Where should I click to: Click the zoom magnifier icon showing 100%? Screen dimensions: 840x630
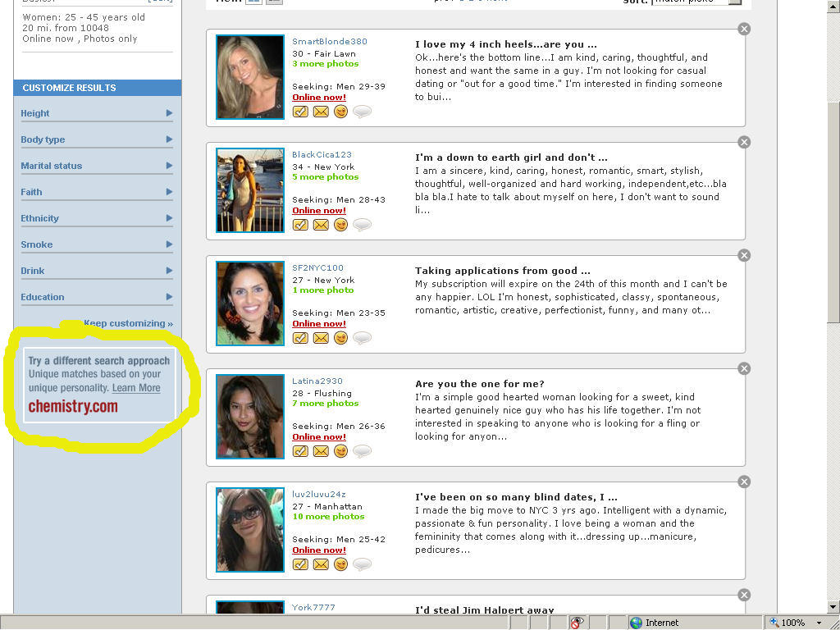[774, 623]
